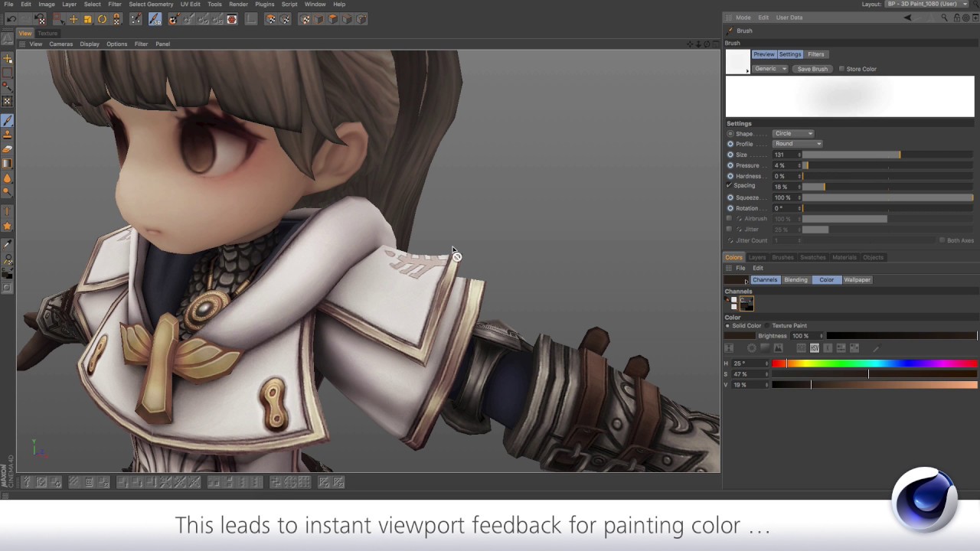Open the Cameras viewport menu
Screen dimensions: 980x551
tap(61, 44)
